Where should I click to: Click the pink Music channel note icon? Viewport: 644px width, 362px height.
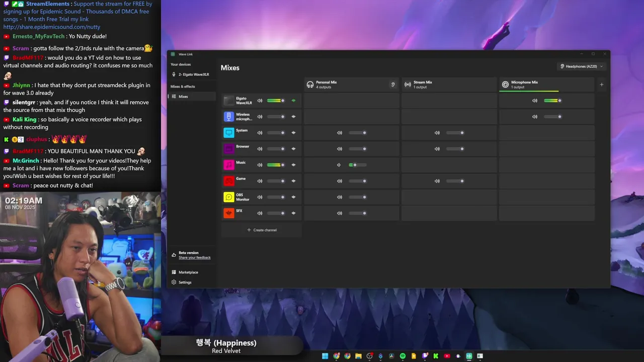(x=228, y=165)
